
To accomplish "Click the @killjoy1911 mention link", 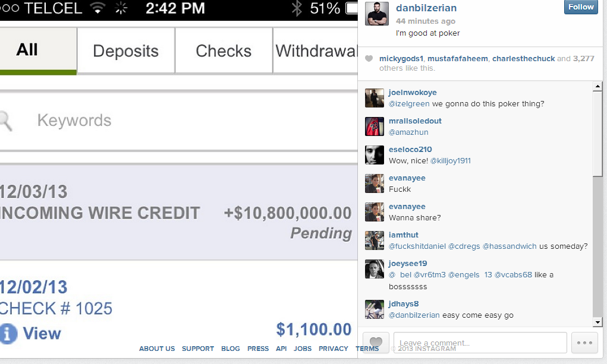I will click(451, 160).
